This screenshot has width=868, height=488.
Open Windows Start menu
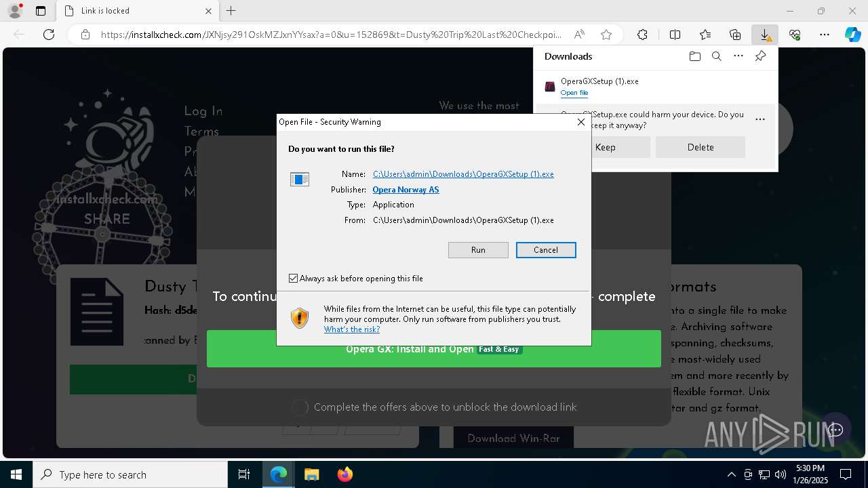point(16,474)
